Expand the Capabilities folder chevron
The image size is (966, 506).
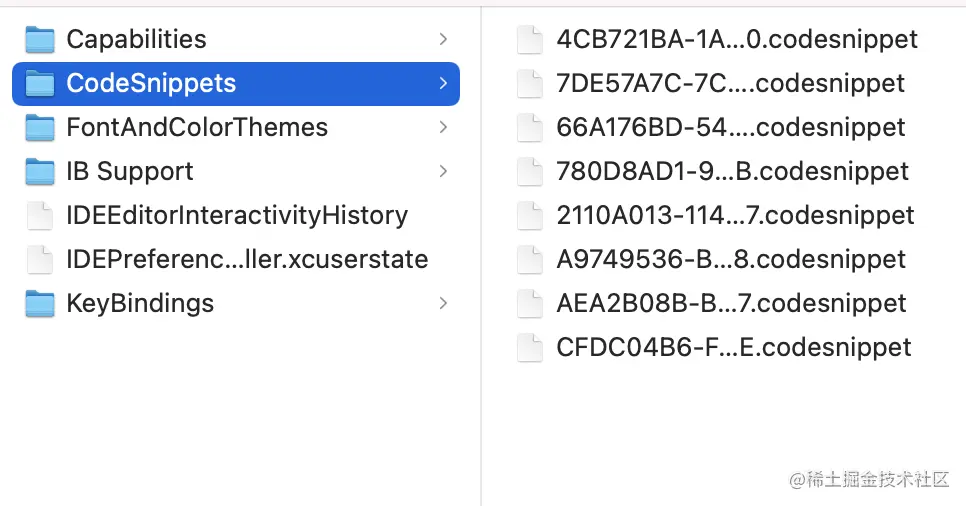tap(443, 40)
